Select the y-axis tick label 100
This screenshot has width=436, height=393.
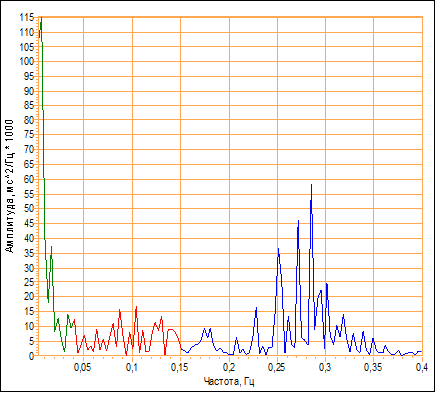[27, 62]
